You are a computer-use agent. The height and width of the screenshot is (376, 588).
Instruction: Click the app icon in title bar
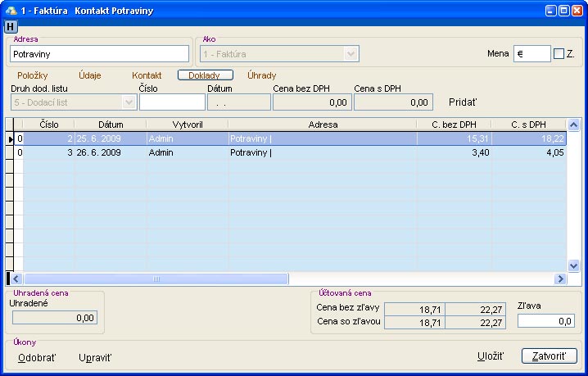click(x=10, y=11)
